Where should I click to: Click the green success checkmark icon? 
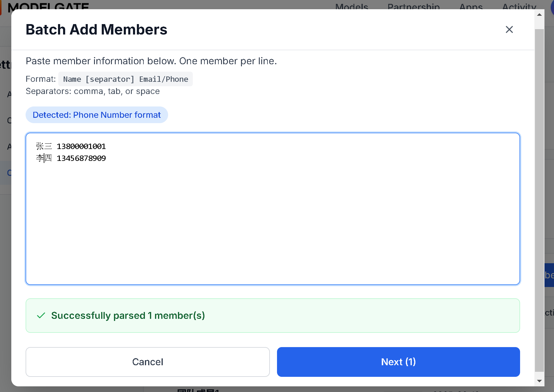click(41, 316)
